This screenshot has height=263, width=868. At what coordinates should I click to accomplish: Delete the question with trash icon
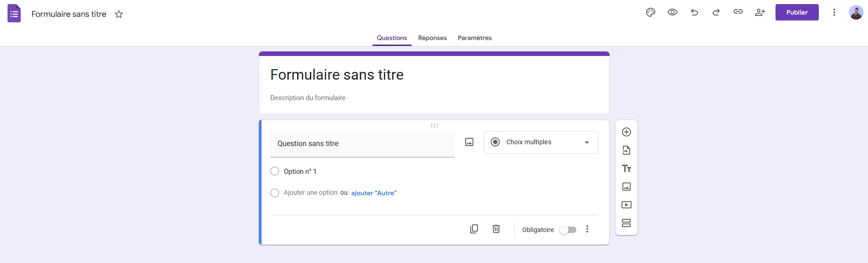[x=496, y=229]
